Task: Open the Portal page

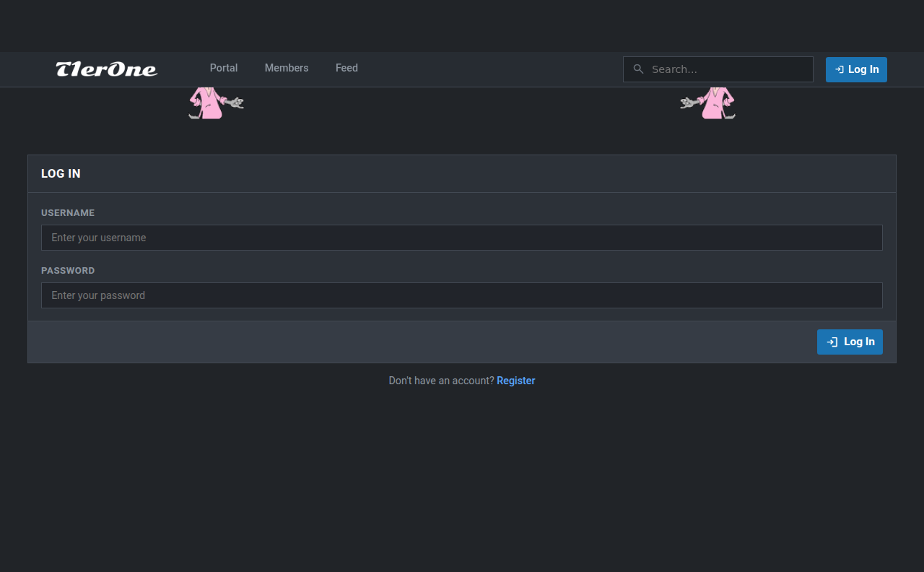Action: point(224,68)
